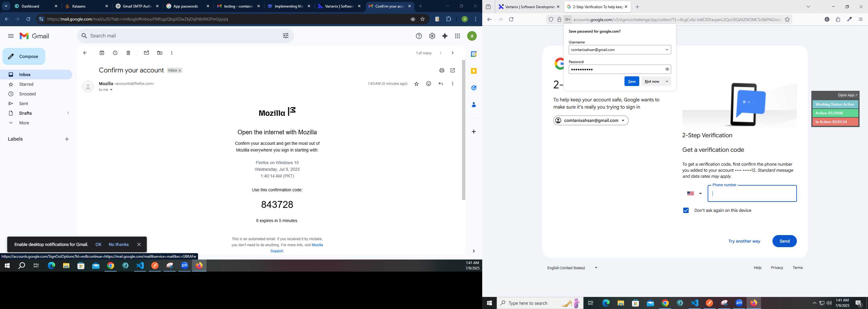Viewport: 868px width, 309px height.
Task: Click the Send button for verification
Action: pyautogui.click(x=785, y=241)
